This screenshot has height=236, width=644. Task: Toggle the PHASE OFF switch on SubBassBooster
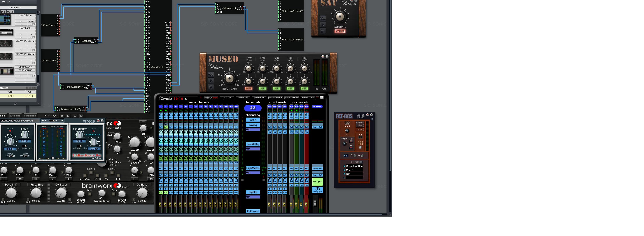pos(11,156)
